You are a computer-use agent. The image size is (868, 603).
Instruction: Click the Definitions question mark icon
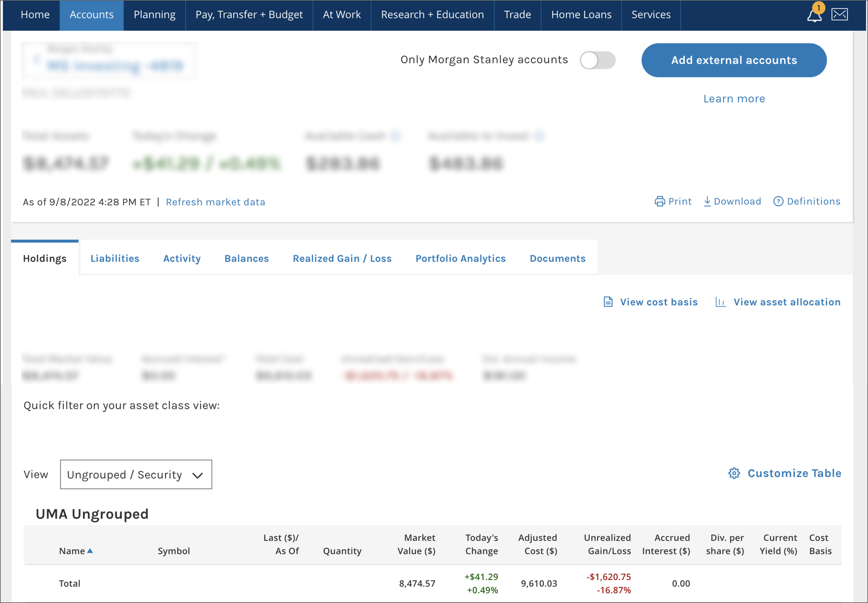pos(778,201)
